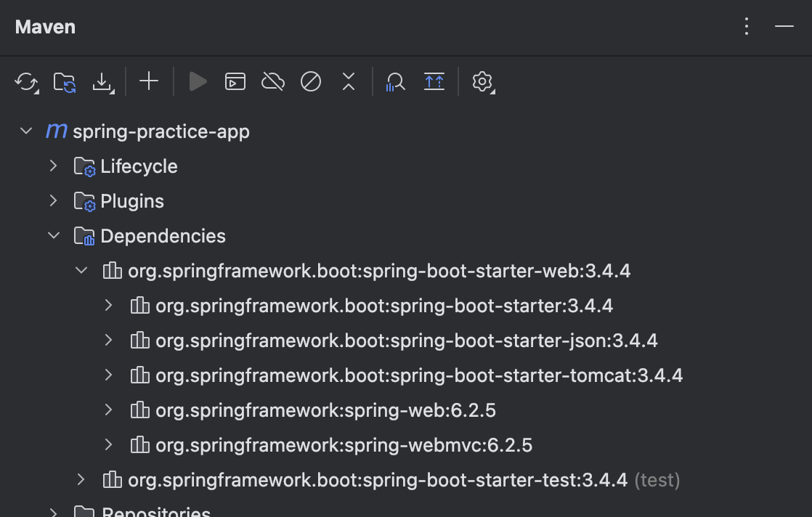Add a Maven project with plus icon
Viewport: 812px width, 517px height.
[149, 81]
